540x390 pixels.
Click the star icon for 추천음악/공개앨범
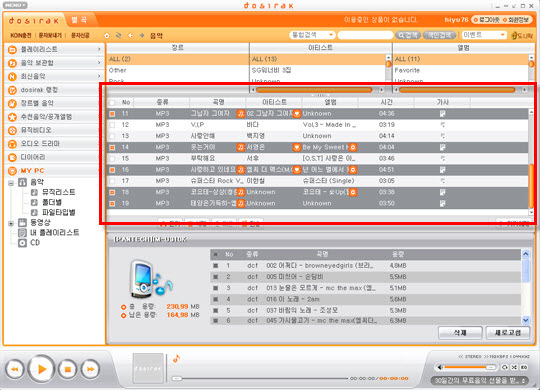point(12,117)
